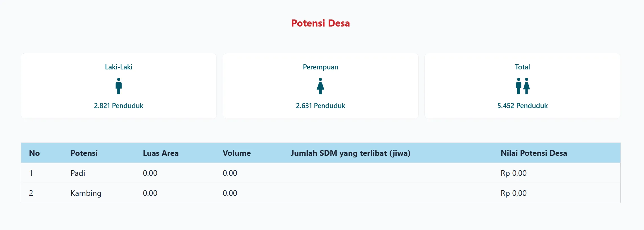Screen dimensions: 644x230
Task: Click the Jumlah SDM column header
Action: (350, 153)
